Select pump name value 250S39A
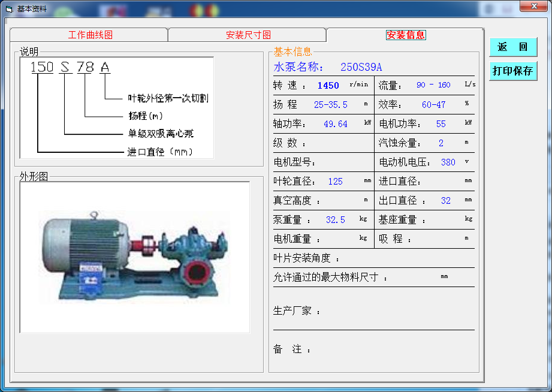Viewport: 552px width, 392px height. (x=361, y=67)
